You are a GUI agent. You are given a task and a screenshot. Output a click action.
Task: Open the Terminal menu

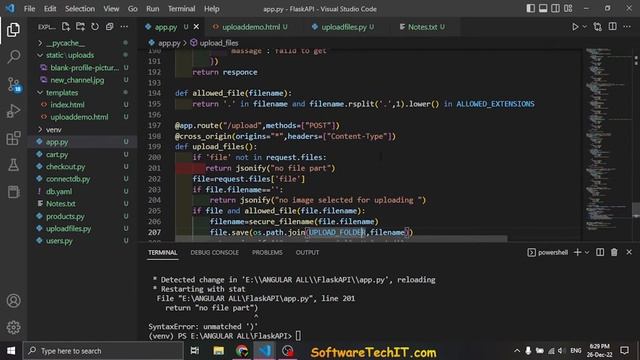coord(181,9)
